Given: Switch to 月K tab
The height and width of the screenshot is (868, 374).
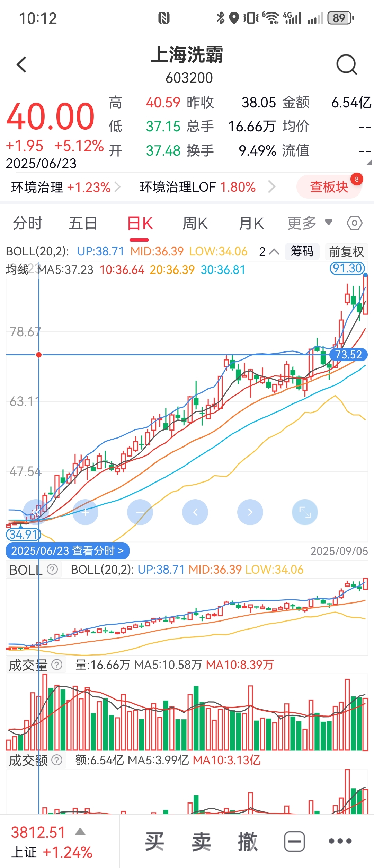Looking at the screenshot, I should (x=251, y=223).
